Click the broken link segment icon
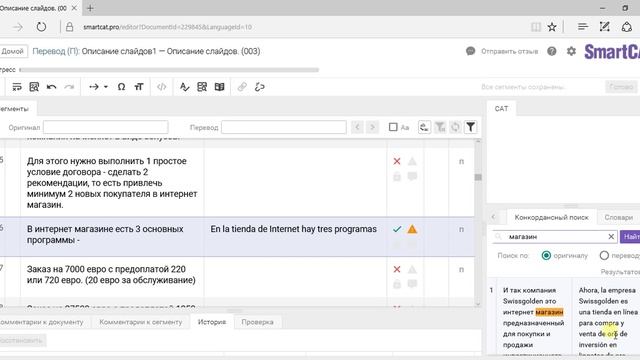The height and width of the screenshot is (360, 640). point(260,87)
